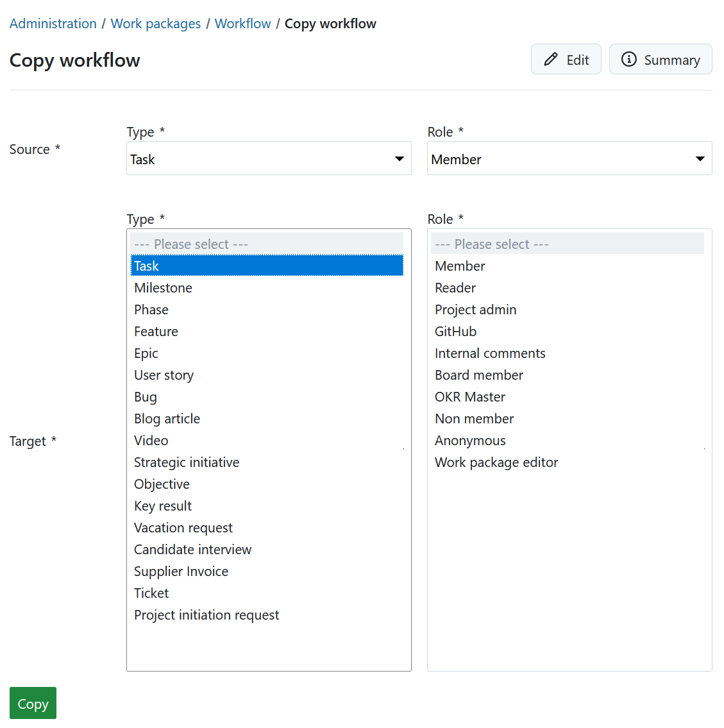The image size is (724, 728).
Task: Select Project admin as a target role
Action: (475, 309)
